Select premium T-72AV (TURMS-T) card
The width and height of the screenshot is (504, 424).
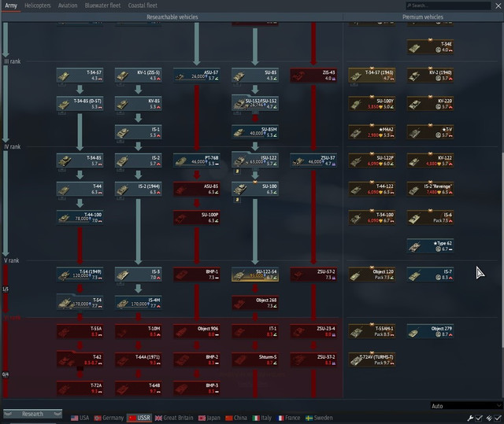tap(372, 359)
